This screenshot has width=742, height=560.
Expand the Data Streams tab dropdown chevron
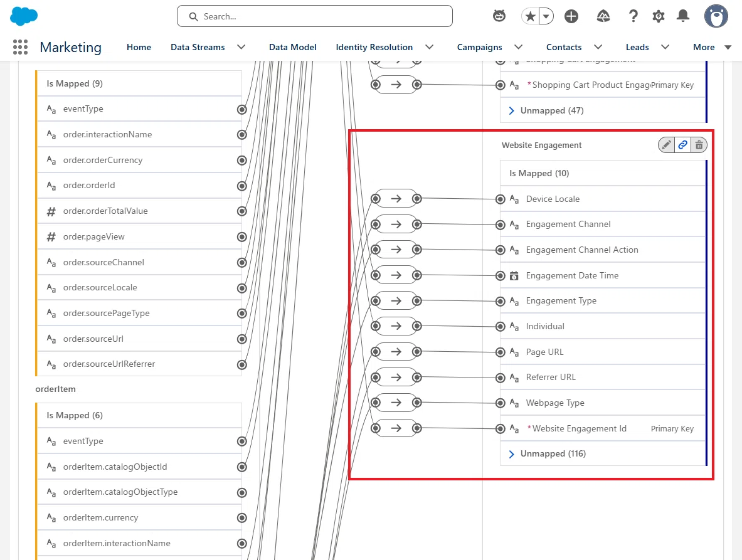[x=241, y=47]
